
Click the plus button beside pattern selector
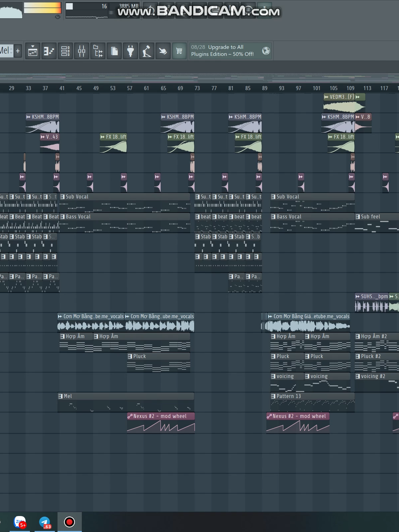click(18, 51)
